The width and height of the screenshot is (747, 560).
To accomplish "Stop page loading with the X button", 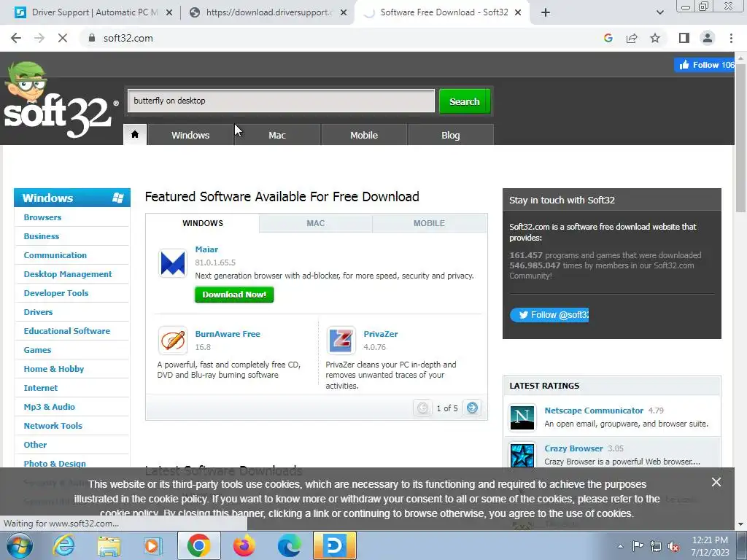I will pyautogui.click(x=63, y=38).
